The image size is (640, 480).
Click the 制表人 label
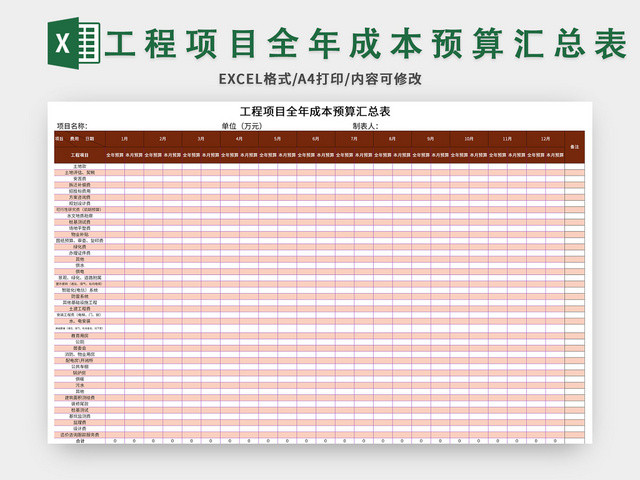pos(365,126)
